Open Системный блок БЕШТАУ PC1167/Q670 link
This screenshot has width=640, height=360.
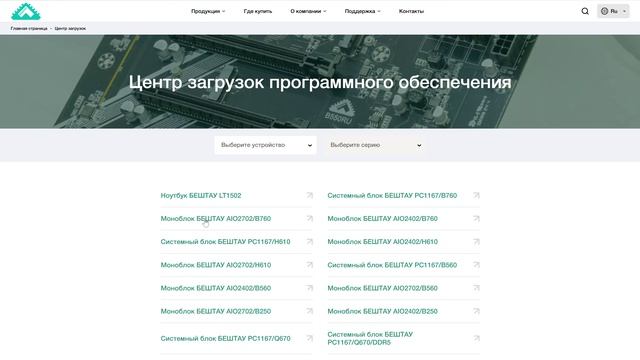(x=225, y=338)
